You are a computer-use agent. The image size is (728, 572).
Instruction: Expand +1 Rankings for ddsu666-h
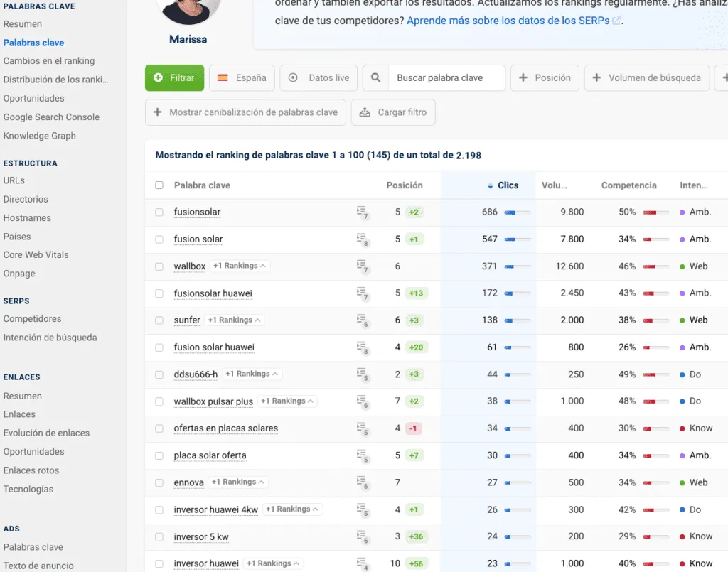(x=252, y=374)
